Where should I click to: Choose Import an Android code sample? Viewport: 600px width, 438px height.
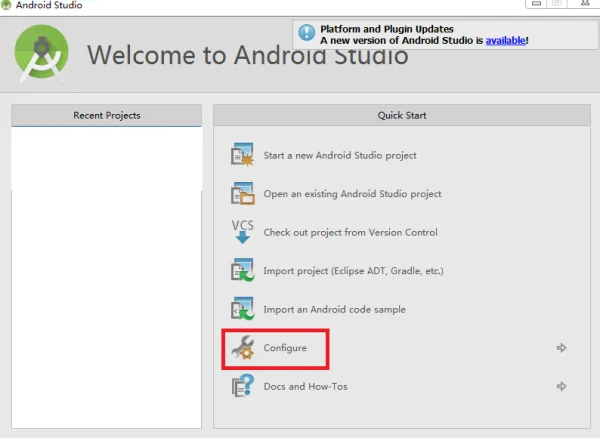coord(334,309)
